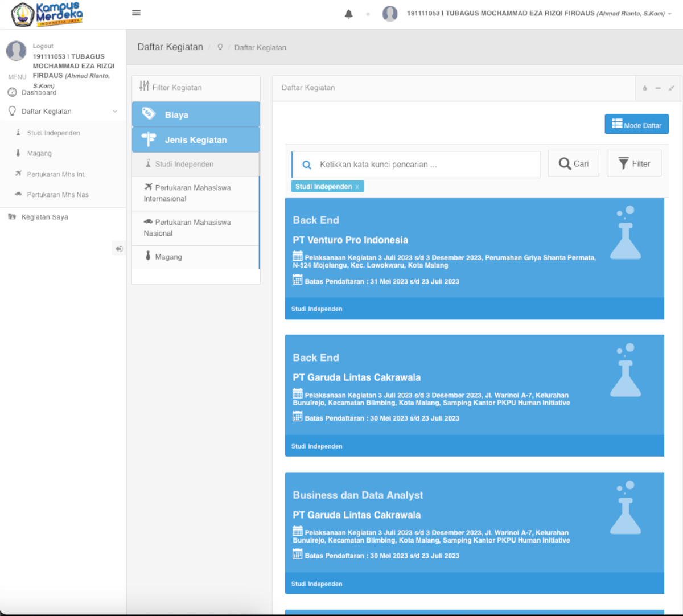Image resolution: width=683 pixels, height=616 pixels.
Task: Select Magang in the sidebar submenu
Action: 39,154
